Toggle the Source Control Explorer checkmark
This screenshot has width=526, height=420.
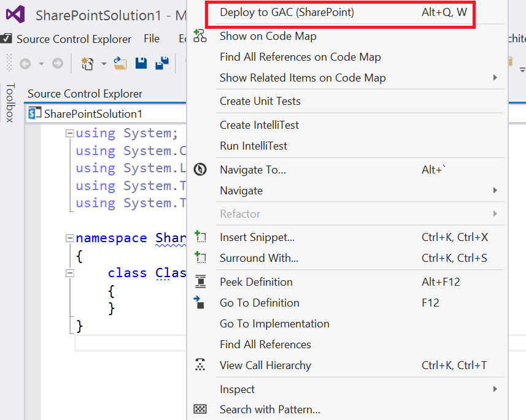(6, 39)
